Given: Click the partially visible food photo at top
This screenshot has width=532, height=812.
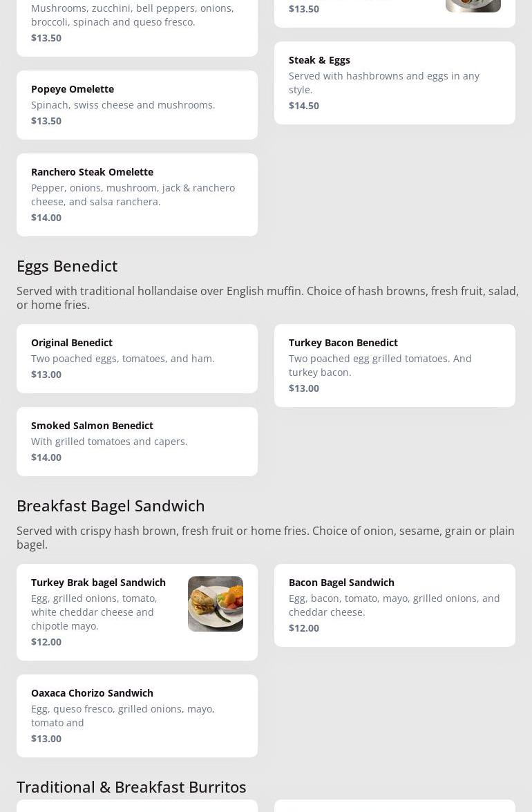Looking at the screenshot, I should pos(473,6).
